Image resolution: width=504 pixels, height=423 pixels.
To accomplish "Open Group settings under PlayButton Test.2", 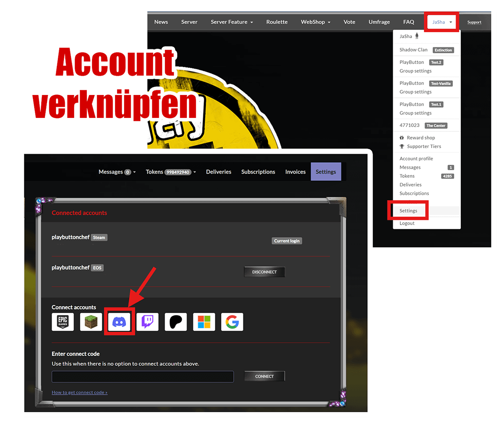I will [x=416, y=71].
